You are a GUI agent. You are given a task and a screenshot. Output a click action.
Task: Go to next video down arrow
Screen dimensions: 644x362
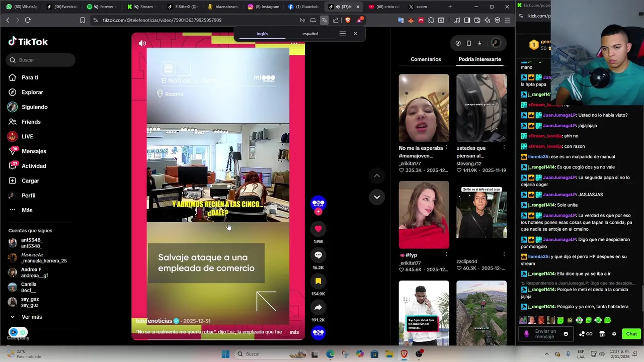coord(377,197)
